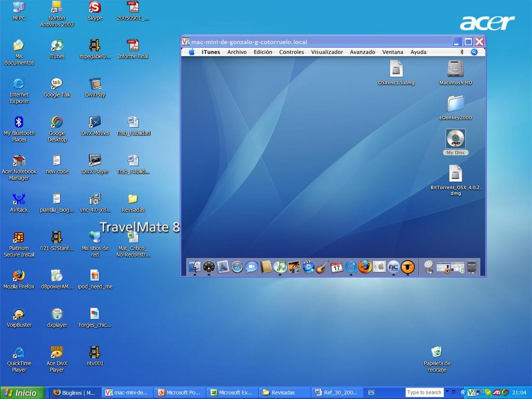Open the Ayuda menu

click(418, 52)
